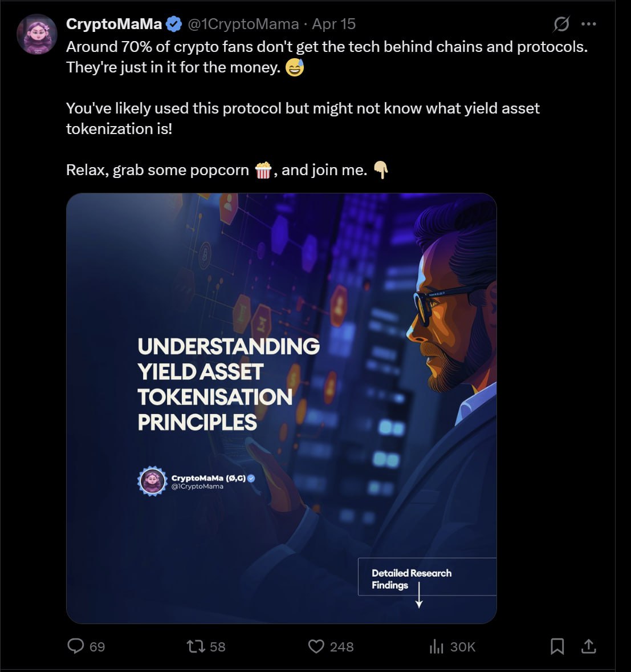Click the Grok slashed-circle icon
This screenshot has height=672, width=631.
(561, 24)
